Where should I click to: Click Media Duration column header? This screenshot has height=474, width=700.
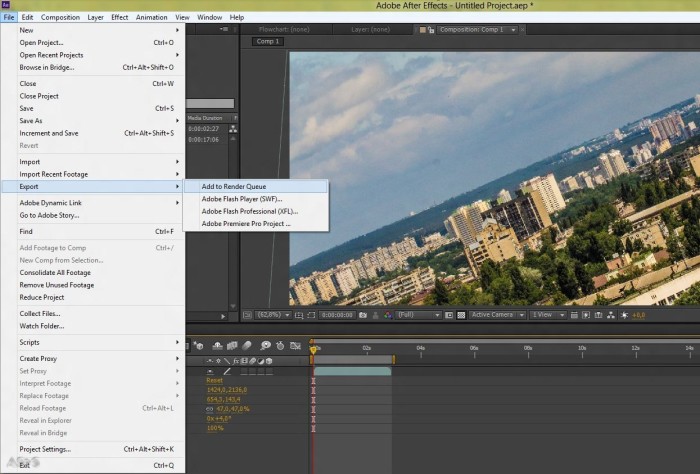pos(205,118)
